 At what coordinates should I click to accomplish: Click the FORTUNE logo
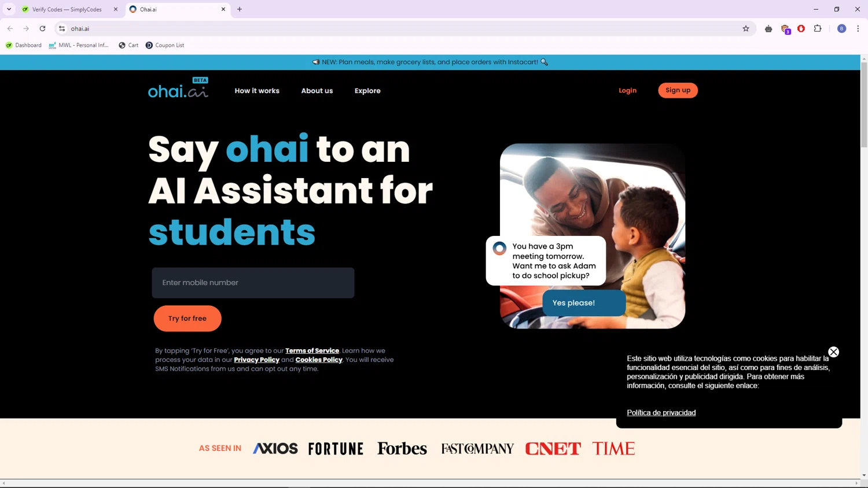click(336, 449)
